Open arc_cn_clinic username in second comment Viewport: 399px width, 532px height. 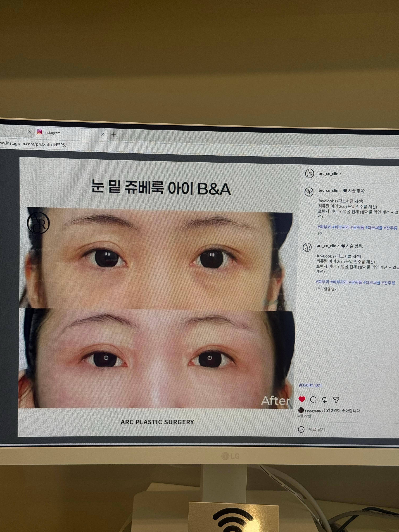[328, 246]
